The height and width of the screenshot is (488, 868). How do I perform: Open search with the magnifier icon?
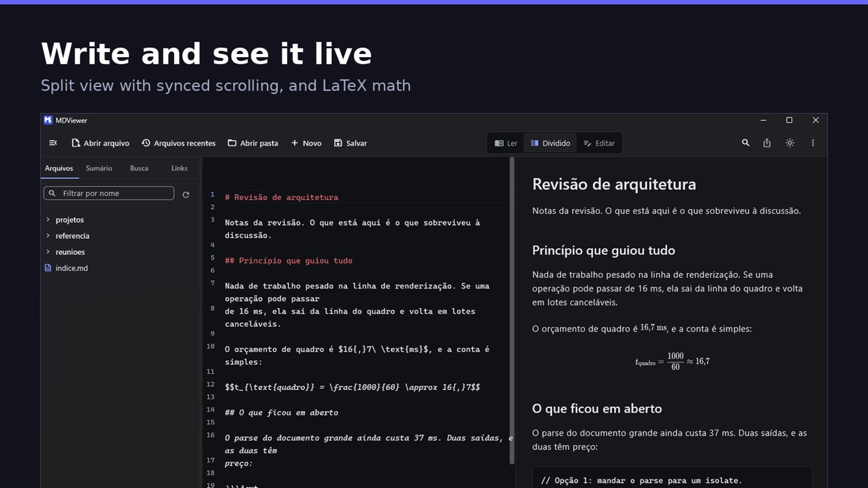(x=746, y=143)
